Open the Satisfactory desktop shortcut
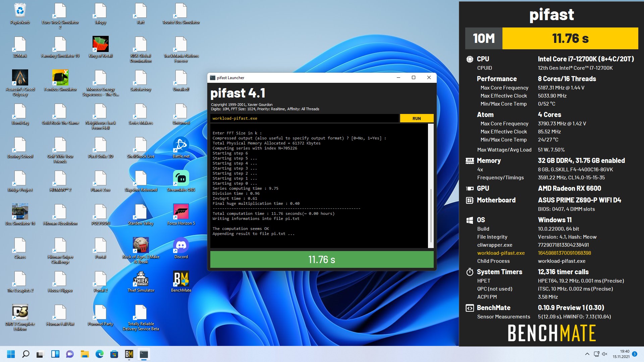 (x=141, y=81)
